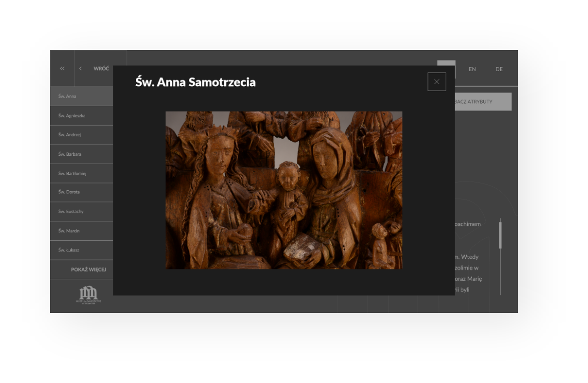Viewport: 588px width, 383px height.
Task: Open the Św. Łukasz entry
Action: tap(81, 250)
